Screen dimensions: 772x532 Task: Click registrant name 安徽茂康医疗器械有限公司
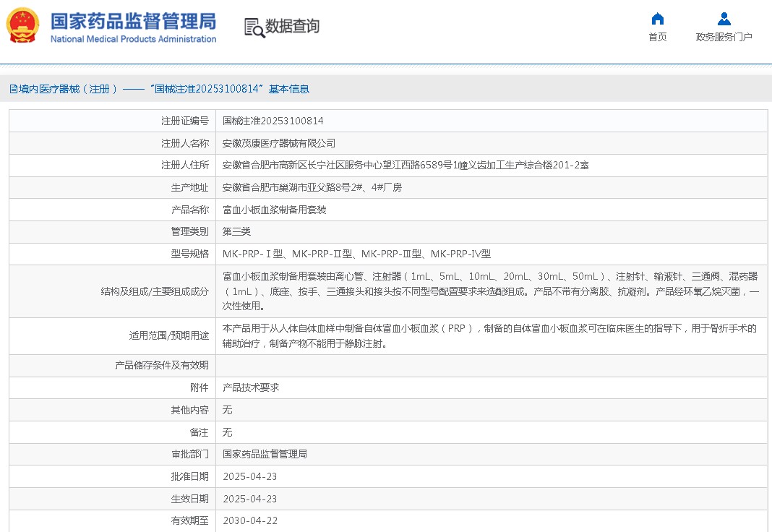[x=278, y=143]
